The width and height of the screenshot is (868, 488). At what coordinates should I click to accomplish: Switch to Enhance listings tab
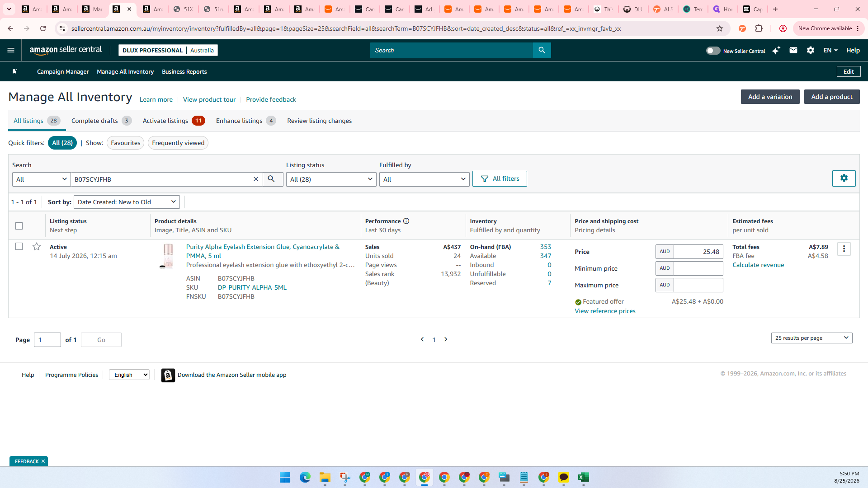coord(246,121)
